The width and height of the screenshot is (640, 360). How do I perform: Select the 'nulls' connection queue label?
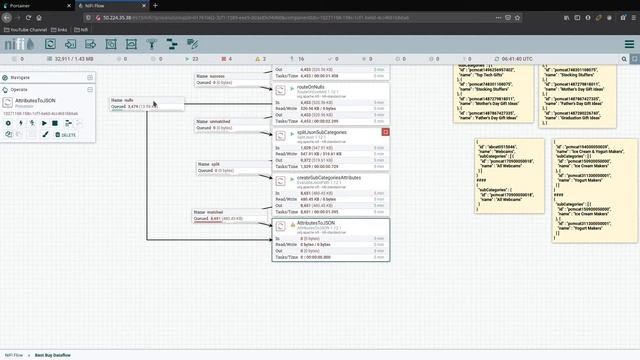tap(147, 103)
